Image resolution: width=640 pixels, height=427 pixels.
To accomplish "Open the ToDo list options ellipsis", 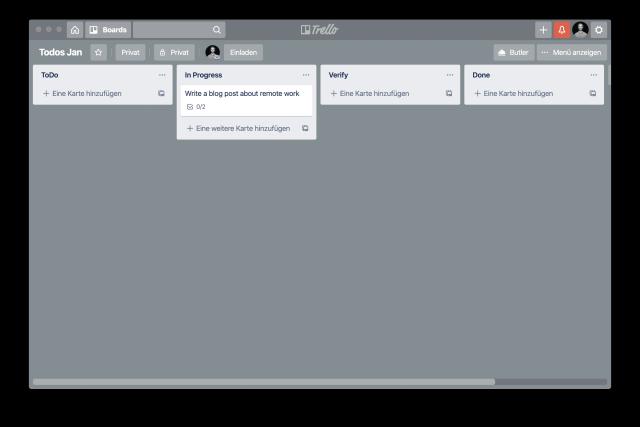I will pyautogui.click(x=162, y=75).
